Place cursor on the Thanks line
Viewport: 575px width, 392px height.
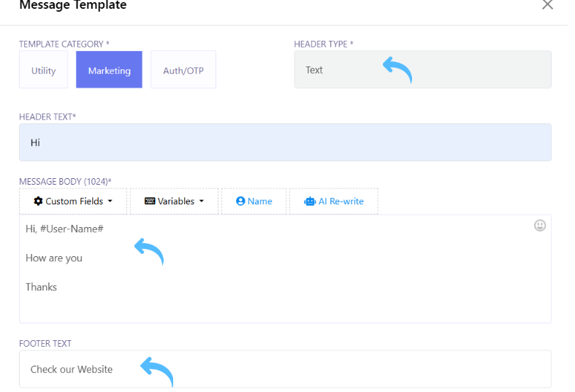click(41, 287)
